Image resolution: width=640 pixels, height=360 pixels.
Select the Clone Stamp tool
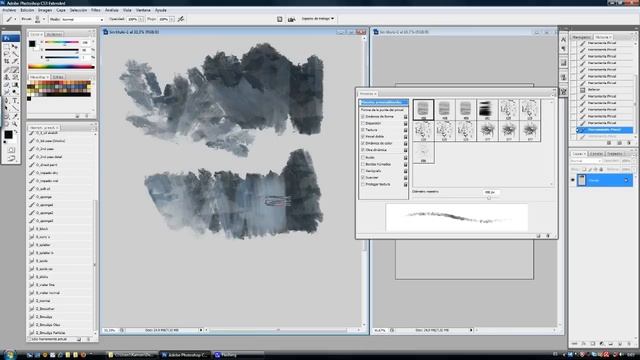[x=7, y=77]
